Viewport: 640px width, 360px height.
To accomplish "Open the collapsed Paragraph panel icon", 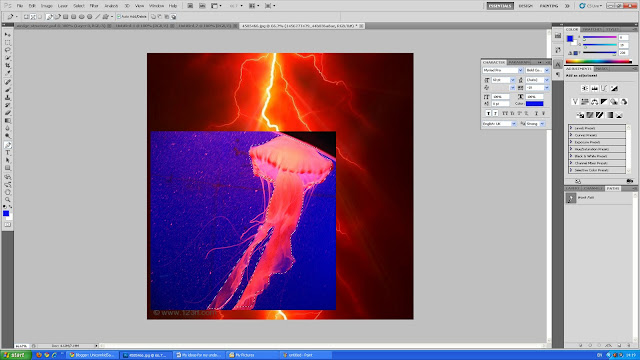I will click(558, 75).
